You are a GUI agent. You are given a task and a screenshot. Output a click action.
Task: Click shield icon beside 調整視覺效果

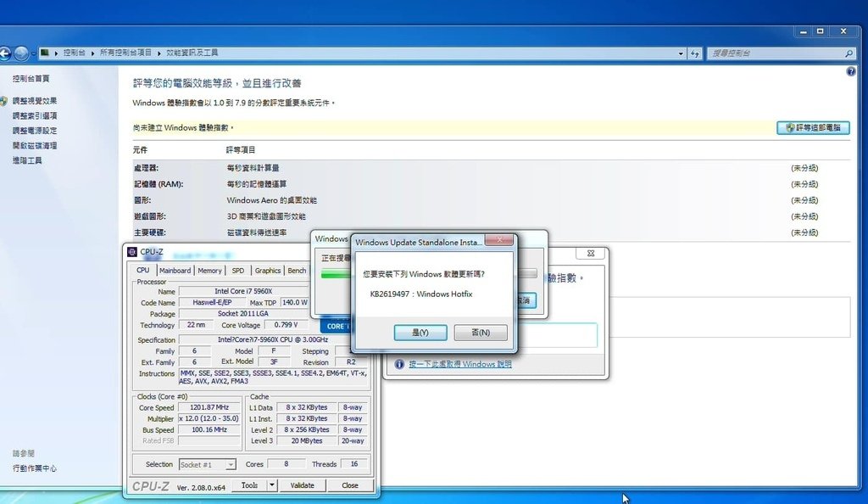[x=4, y=101]
